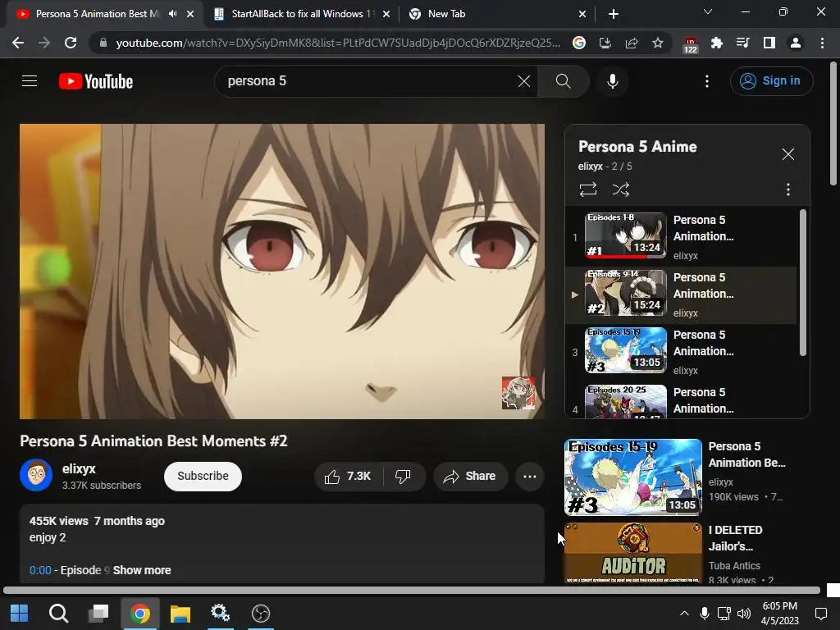Go back in browser history
840x630 pixels.
(18, 43)
